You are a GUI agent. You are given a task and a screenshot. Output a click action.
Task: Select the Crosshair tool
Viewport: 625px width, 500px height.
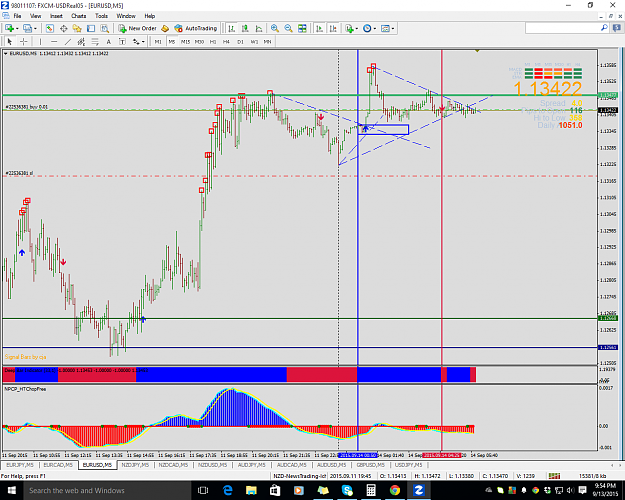[24, 41]
